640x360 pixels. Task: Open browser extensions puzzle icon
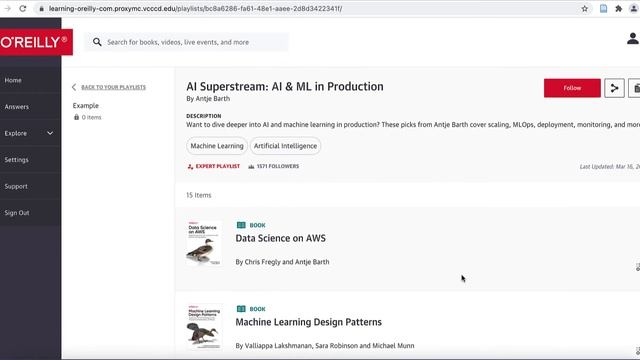[618, 9]
